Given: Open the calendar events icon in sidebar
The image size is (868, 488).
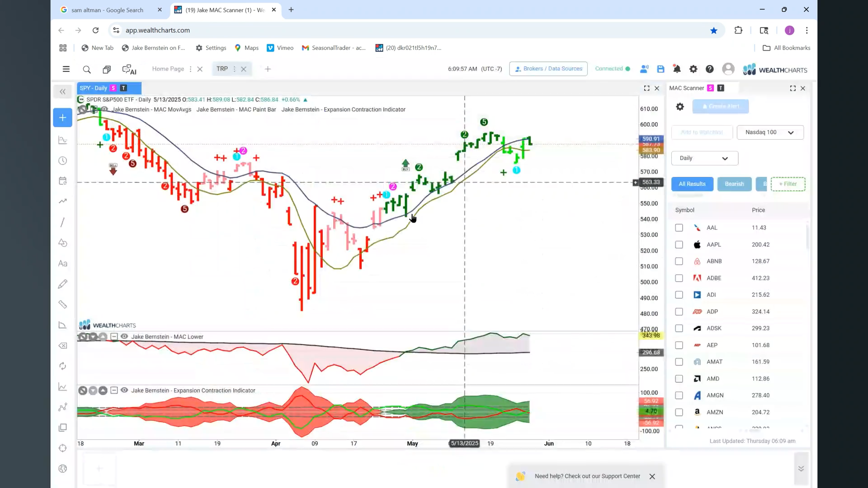Looking at the screenshot, I should pyautogui.click(x=63, y=181).
